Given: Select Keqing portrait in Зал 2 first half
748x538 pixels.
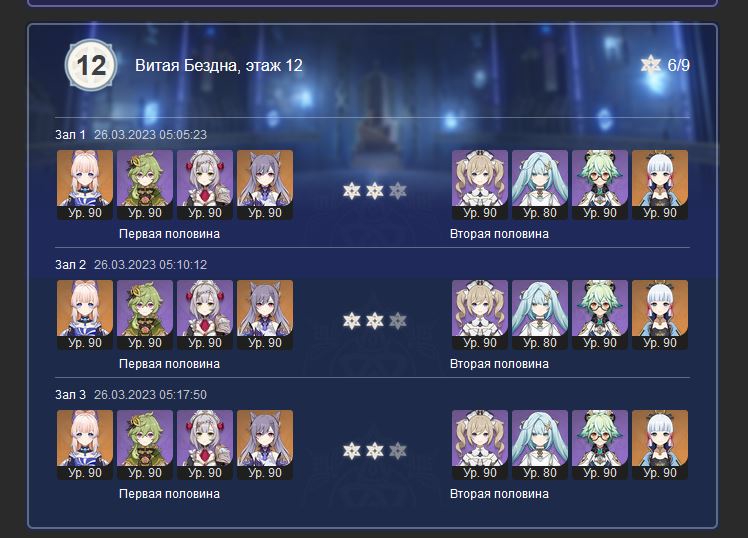Looking at the screenshot, I should pos(265,315).
